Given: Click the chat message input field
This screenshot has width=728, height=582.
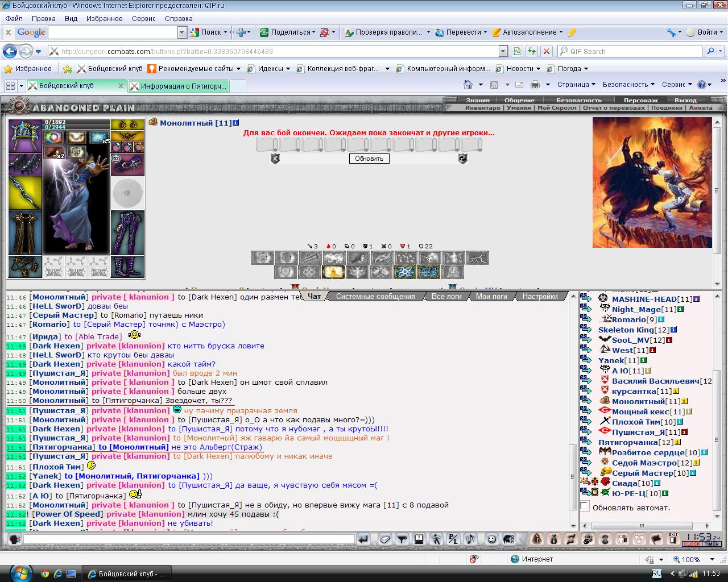Looking at the screenshot, I should tap(189, 539).
